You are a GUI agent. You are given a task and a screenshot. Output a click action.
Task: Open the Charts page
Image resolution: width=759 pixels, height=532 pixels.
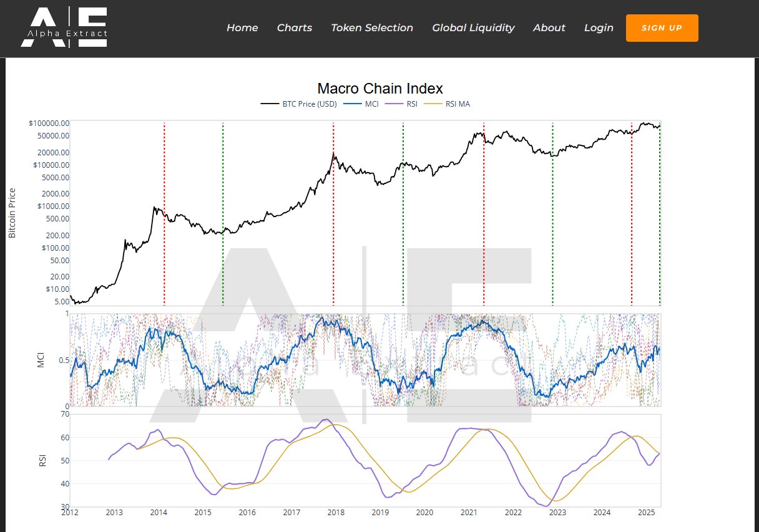(294, 27)
